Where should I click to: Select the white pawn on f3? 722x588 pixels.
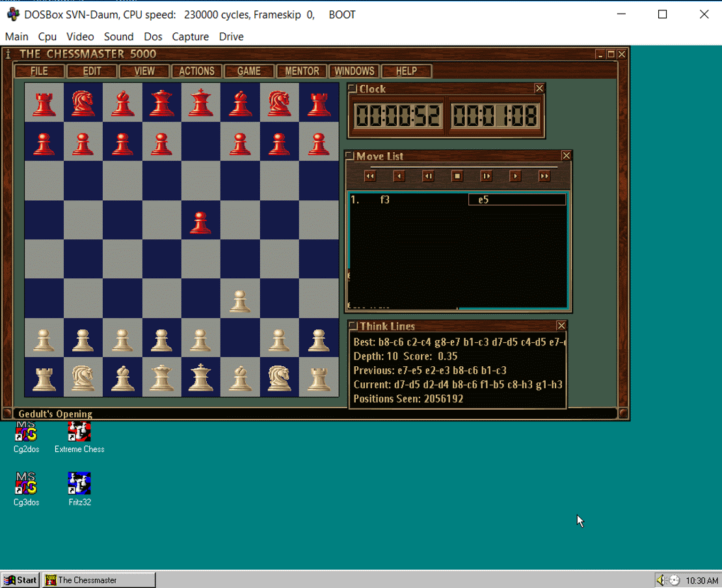[240, 299]
